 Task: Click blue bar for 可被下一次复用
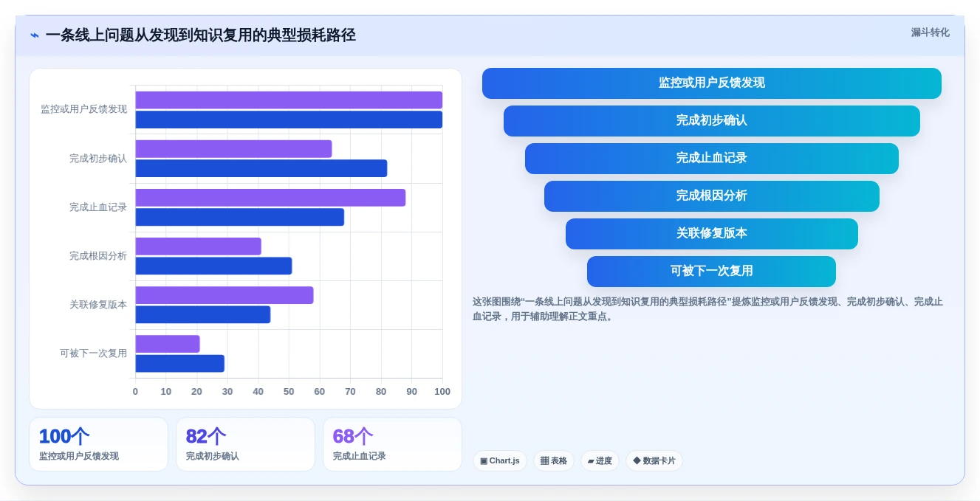click(179, 363)
